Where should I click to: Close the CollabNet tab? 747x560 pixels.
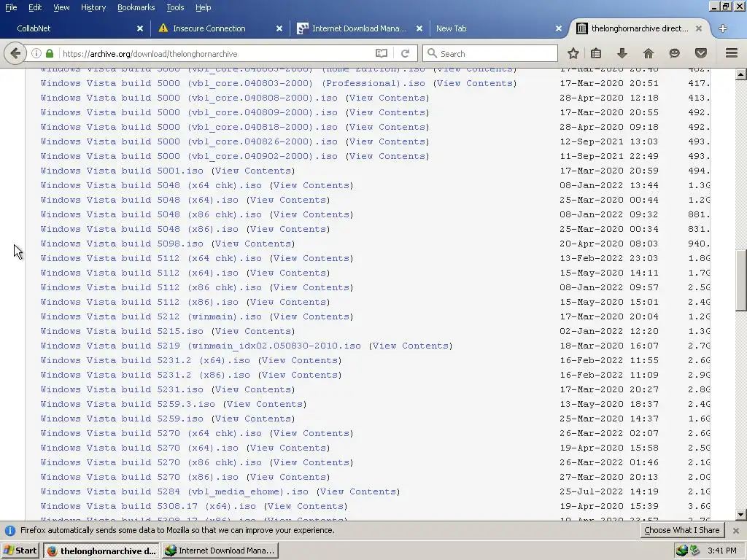pos(140,28)
